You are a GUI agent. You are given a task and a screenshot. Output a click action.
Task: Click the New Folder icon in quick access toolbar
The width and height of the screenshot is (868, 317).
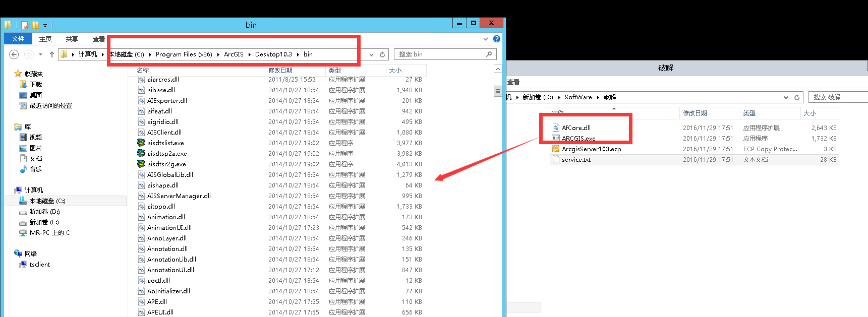[x=35, y=25]
